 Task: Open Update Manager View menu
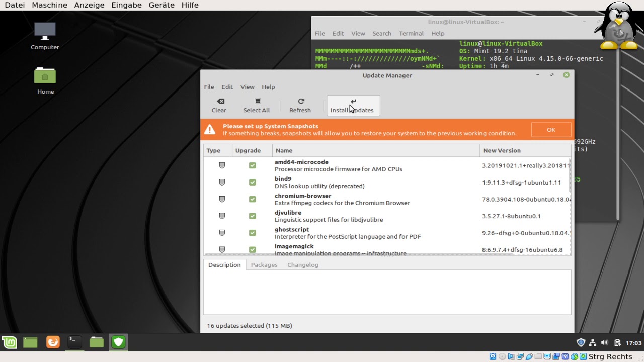[x=247, y=87]
